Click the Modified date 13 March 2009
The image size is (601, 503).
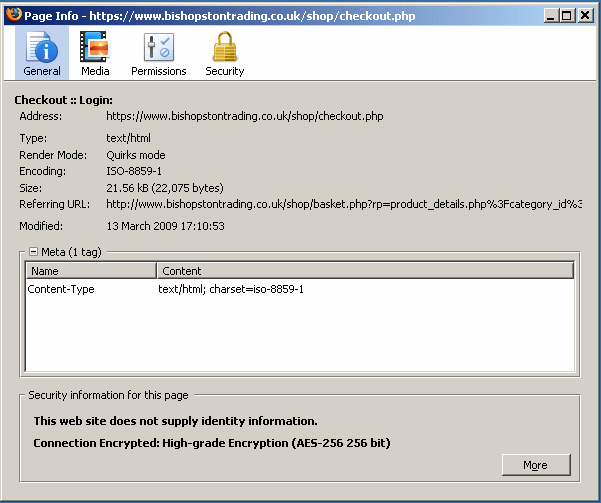(x=165, y=226)
